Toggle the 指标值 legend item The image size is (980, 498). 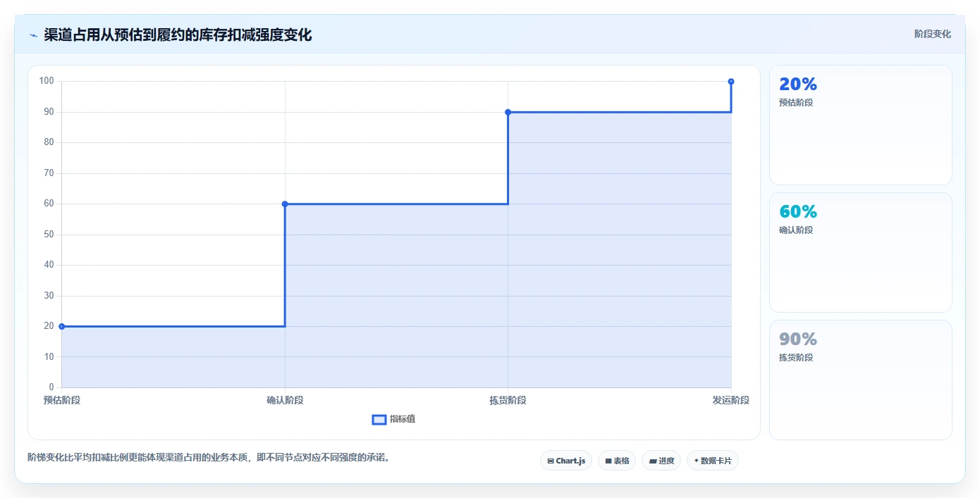click(x=393, y=419)
